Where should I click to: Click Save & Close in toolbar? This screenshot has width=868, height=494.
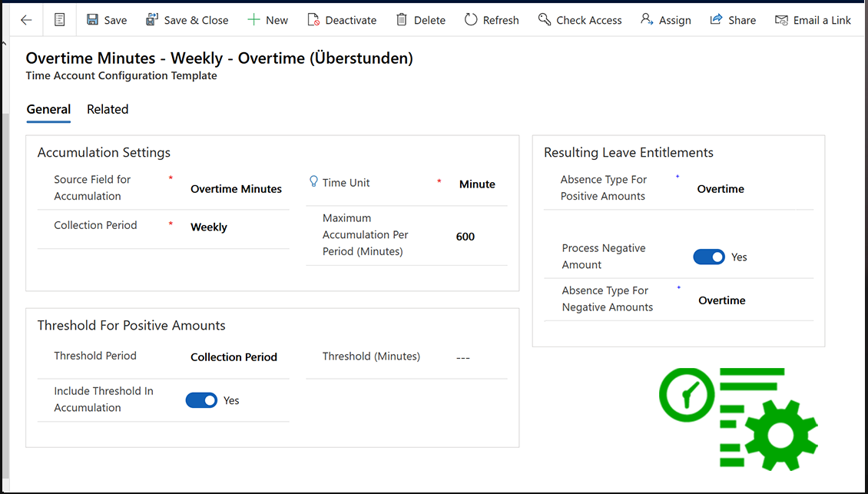coord(187,20)
